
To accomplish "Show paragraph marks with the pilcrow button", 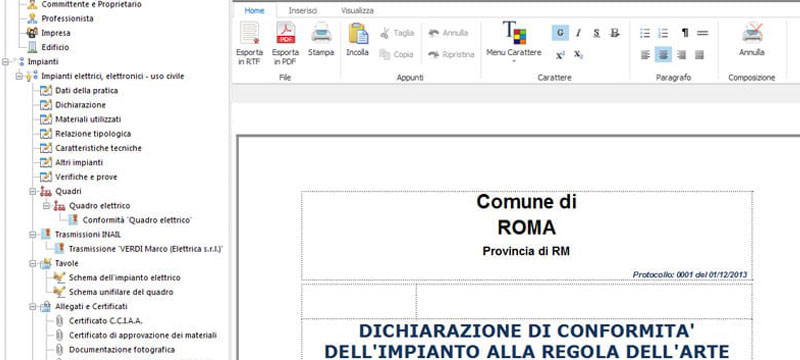I will point(685,33).
